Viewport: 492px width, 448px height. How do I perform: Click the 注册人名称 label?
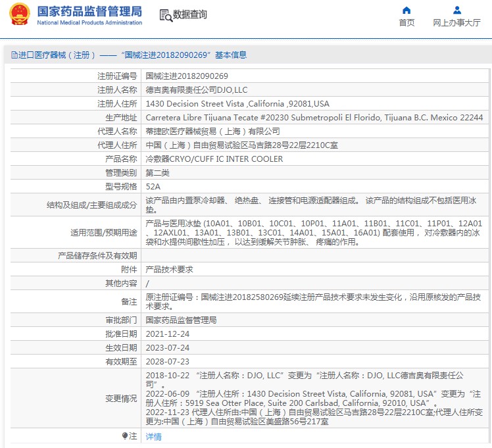[117, 89]
